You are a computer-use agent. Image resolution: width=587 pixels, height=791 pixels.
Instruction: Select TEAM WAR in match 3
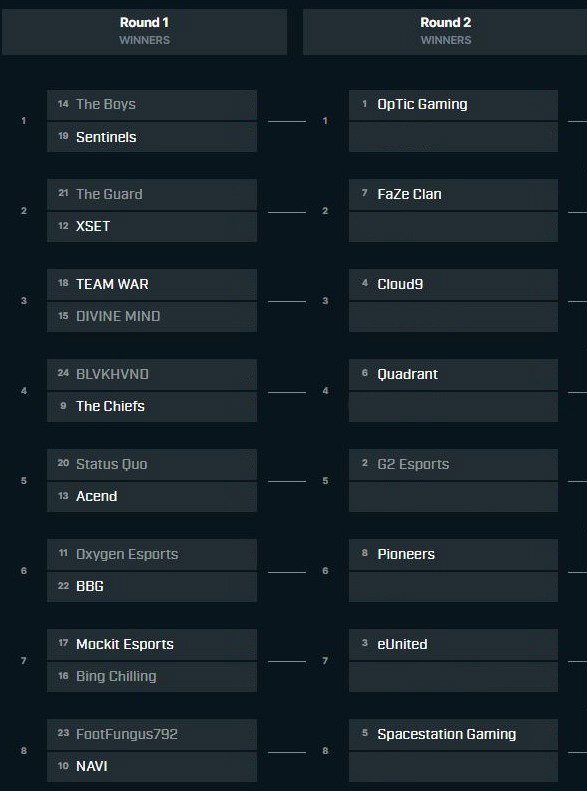pos(152,285)
